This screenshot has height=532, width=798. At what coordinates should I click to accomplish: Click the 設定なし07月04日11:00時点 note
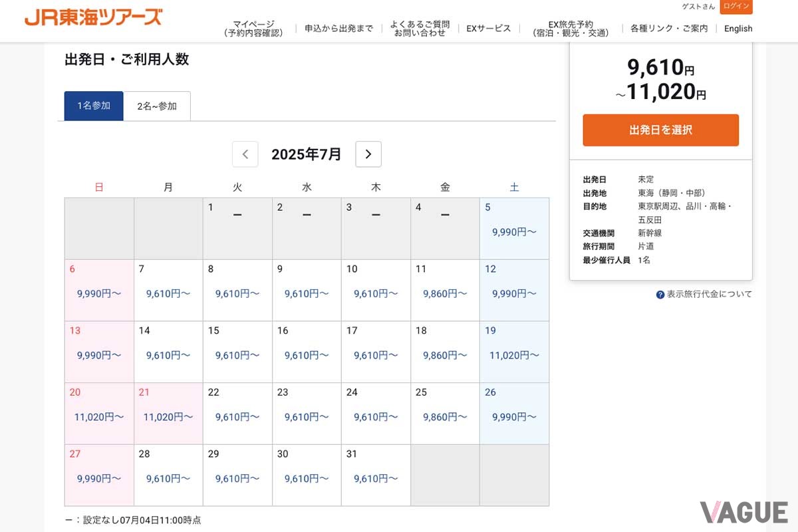(x=142, y=520)
